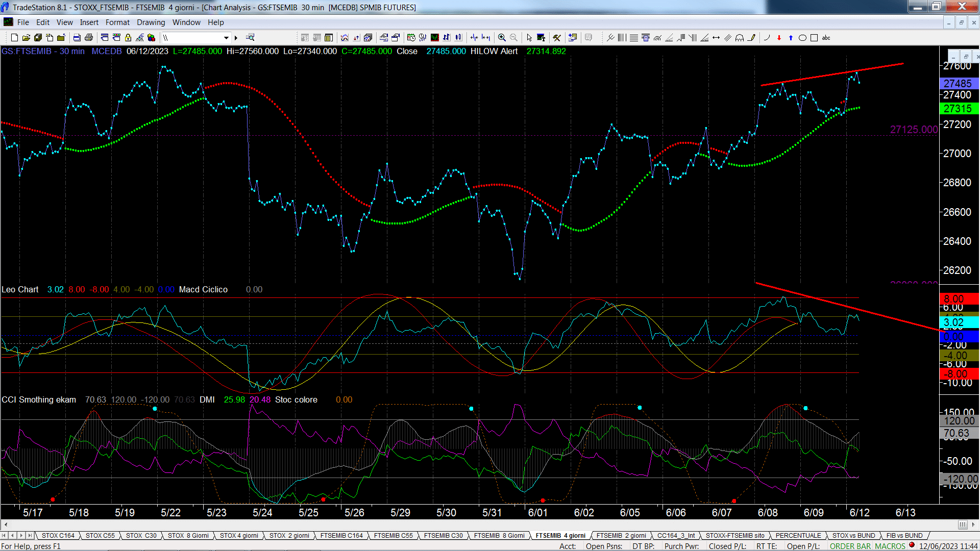Click MACROS in the status bar

pyautogui.click(x=890, y=546)
